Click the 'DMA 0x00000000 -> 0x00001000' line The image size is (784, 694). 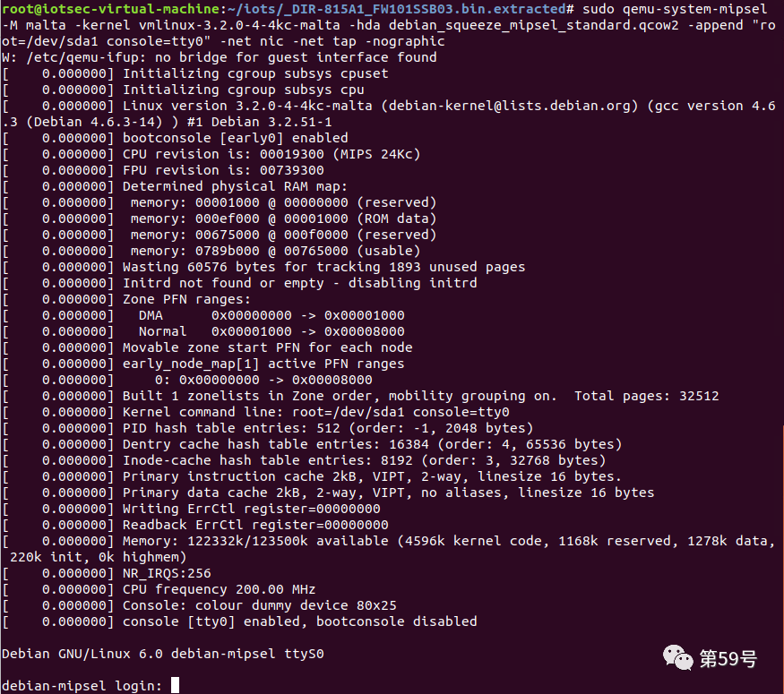point(203,315)
